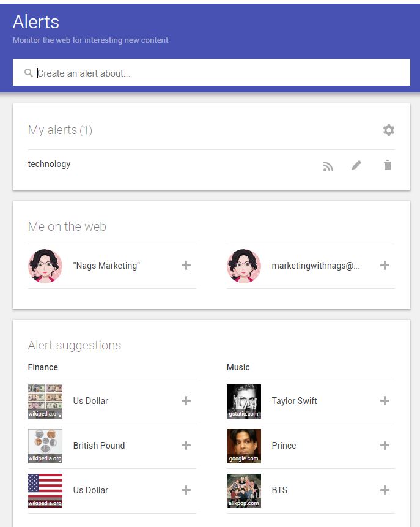Open the British Pound coins thumbnail

tap(45, 446)
